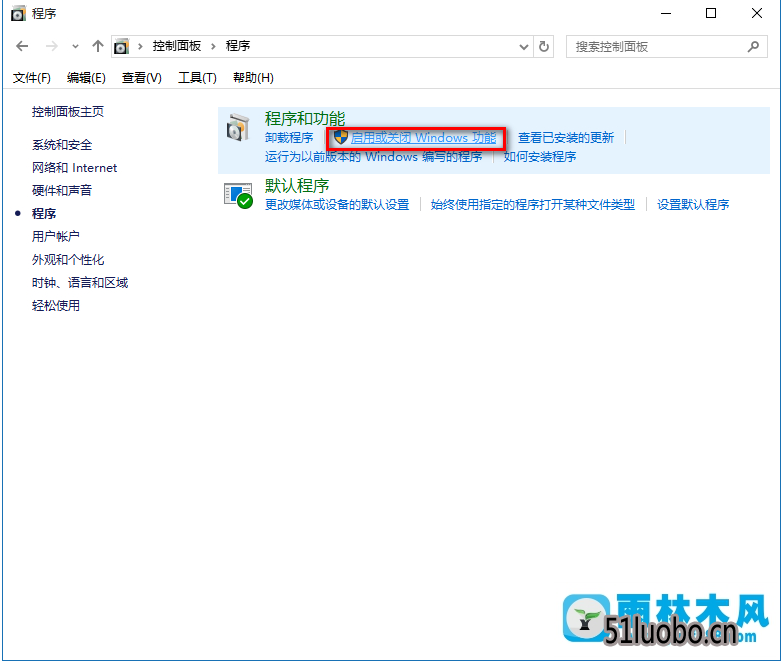
Task: Open 外观和个性化 category
Action: (68, 259)
